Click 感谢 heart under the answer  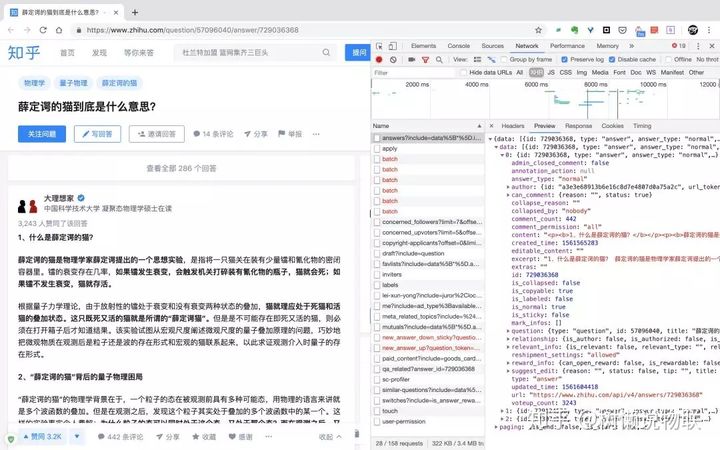point(241,437)
